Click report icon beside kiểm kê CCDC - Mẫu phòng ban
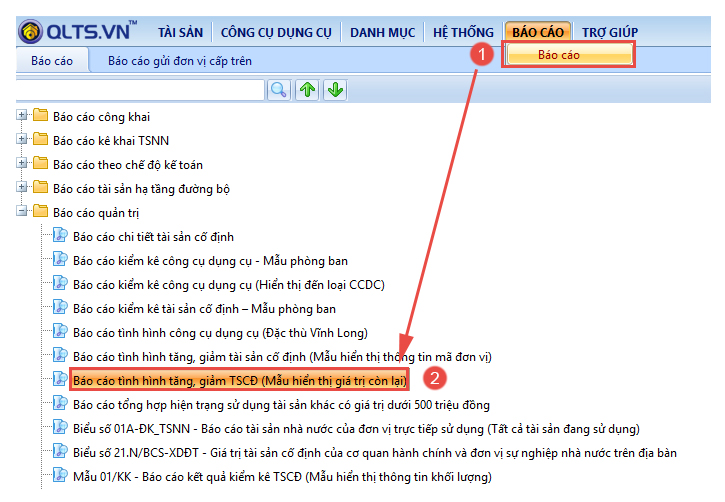 click(60, 259)
